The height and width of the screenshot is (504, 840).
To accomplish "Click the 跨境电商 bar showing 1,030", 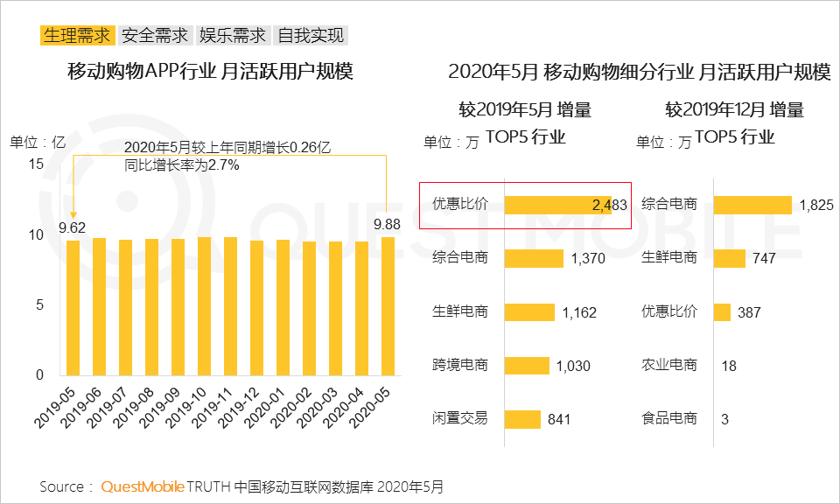I will [527, 366].
